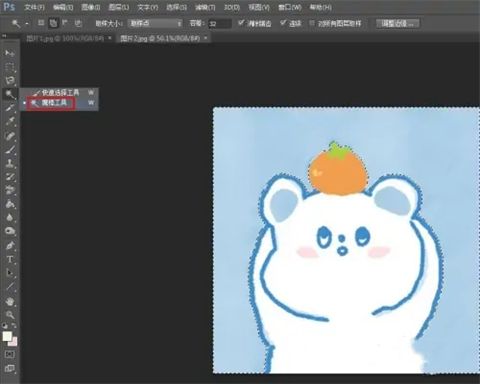Select the Rectangular Marquee tool
Screen dimensions: 480x384
(10, 67)
